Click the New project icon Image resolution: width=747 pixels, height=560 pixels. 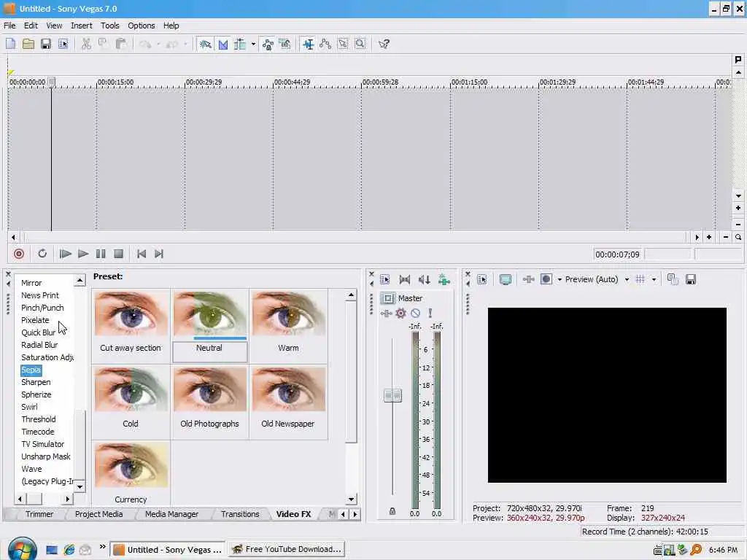click(10, 44)
